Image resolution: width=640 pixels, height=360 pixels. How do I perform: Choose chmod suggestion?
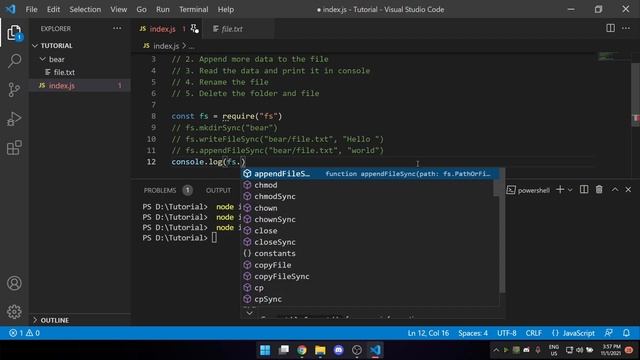[x=369, y=185]
